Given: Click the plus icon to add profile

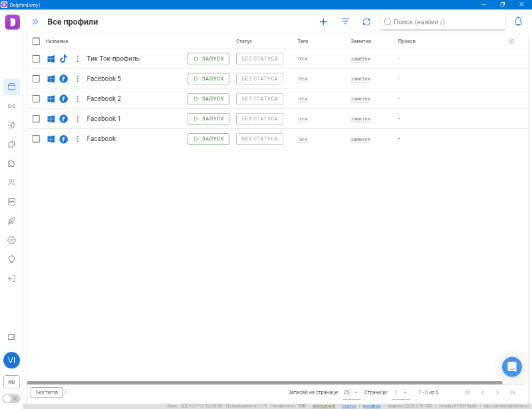Looking at the screenshot, I should tap(323, 22).
